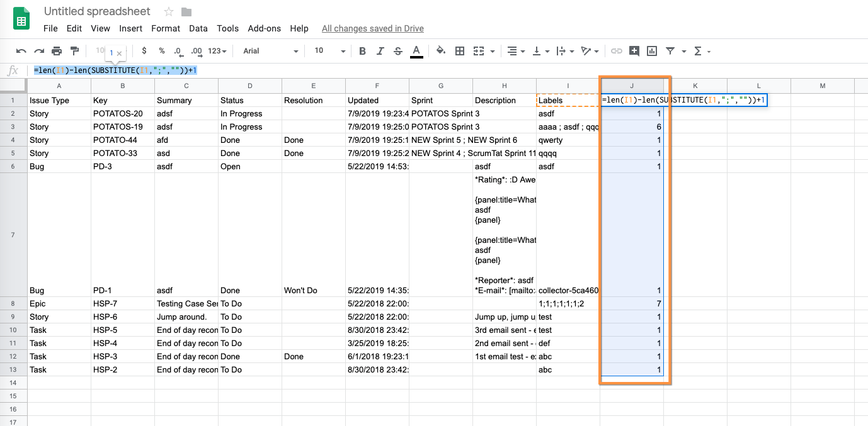Toggle strikethrough formatting
The height and width of the screenshot is (426, 868).
click(397, 51)
